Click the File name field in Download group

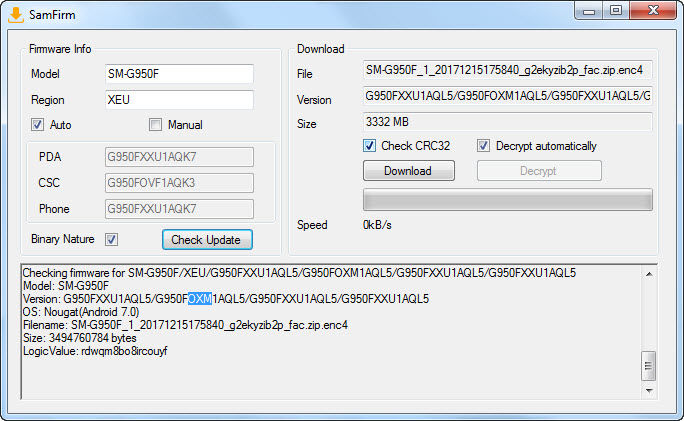pyautogui.click(x=508, y=70)
